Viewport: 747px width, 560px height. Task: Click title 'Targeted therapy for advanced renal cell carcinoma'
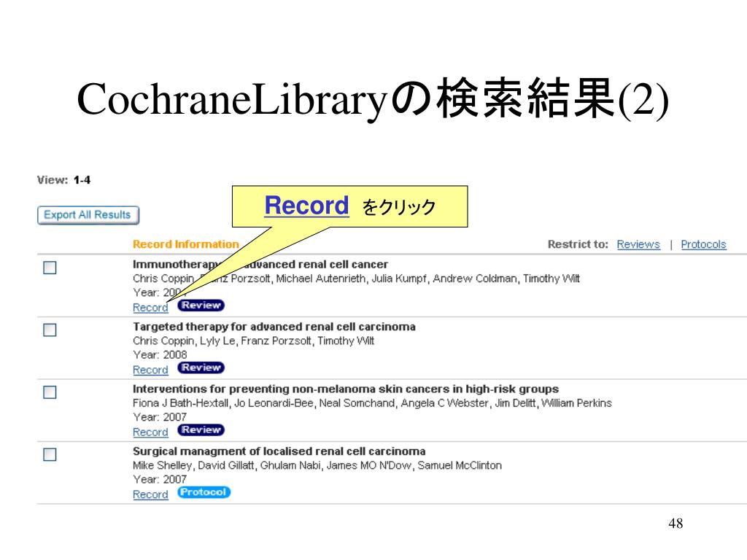(x=274, y=327)
